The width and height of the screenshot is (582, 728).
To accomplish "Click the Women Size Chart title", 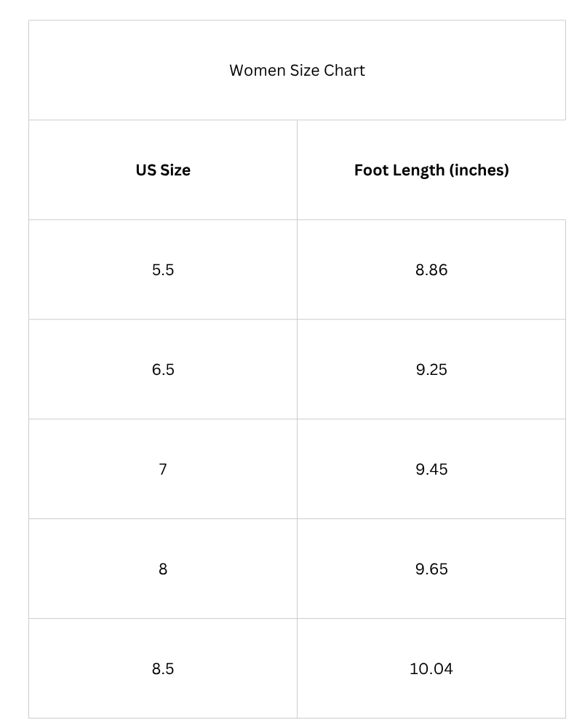I will [297, 70].
